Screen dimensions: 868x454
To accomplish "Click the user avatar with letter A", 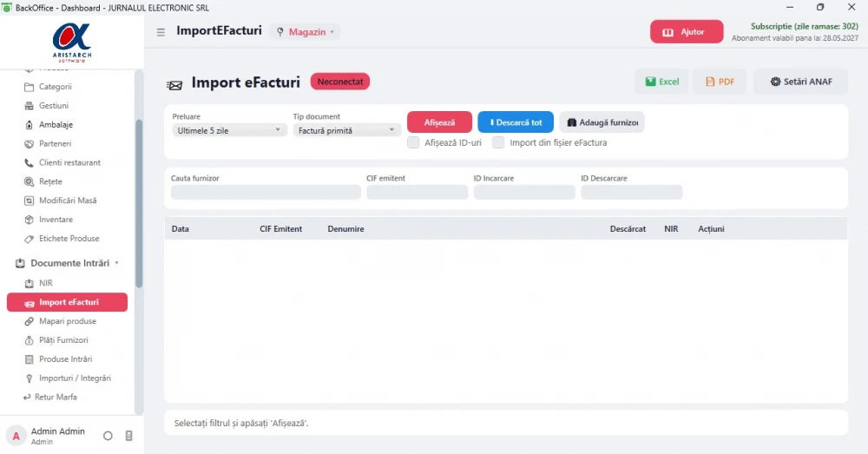I will [16, 436].
